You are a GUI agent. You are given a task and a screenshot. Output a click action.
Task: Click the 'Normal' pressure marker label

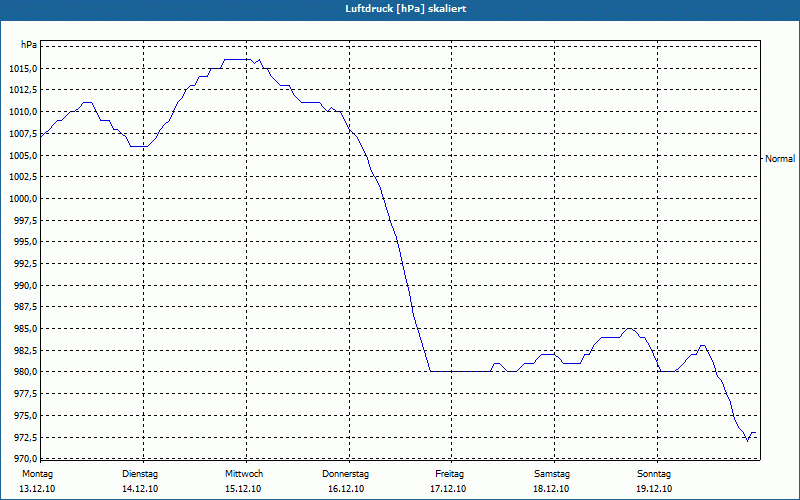780,159
